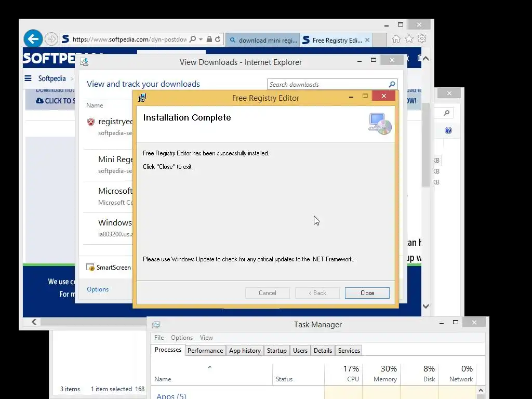Close the 'Free Registry Edi...' browser tab

(x=367, y=40)
